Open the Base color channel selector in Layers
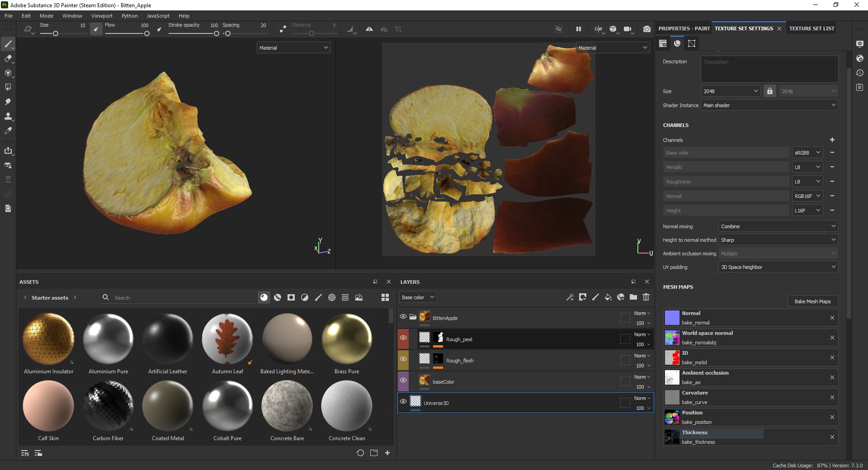This screenshot has width=868, height=470. click(418, 297)
